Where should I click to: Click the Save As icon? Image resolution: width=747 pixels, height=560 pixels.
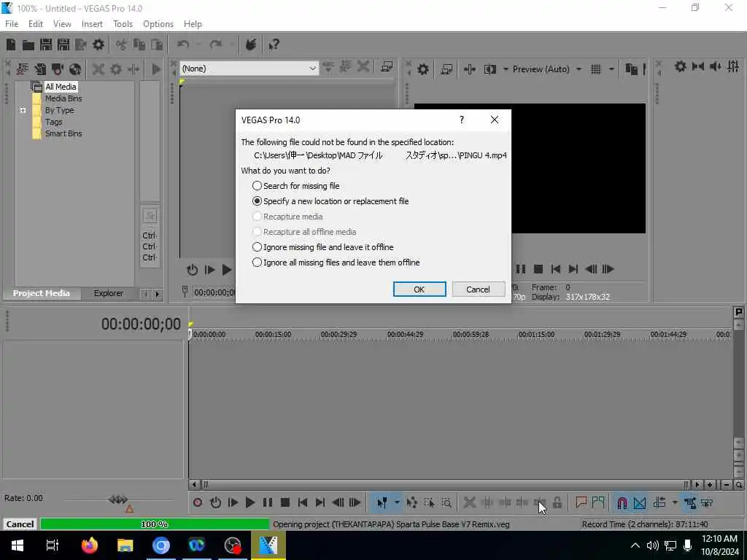click(63, 44)
